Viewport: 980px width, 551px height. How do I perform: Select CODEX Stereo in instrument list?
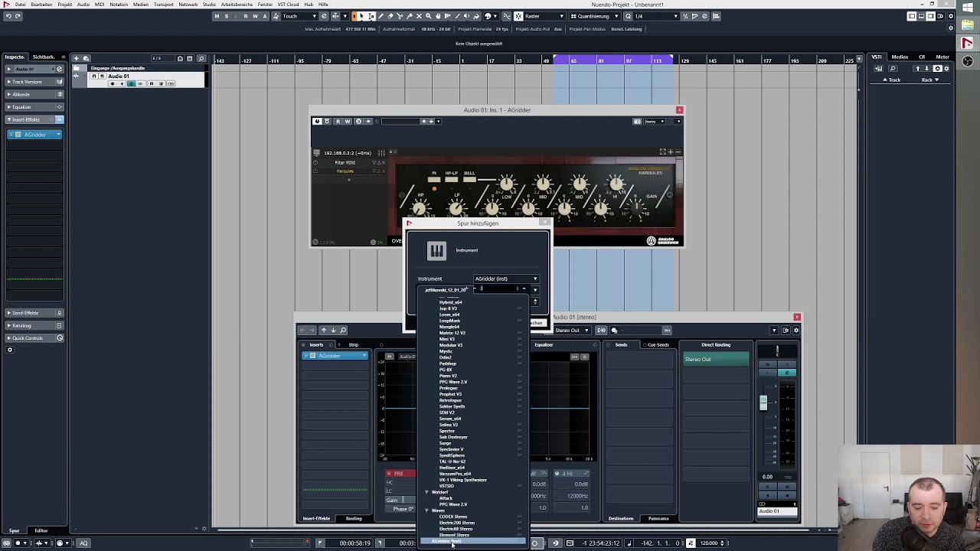(x=452, y=517)
